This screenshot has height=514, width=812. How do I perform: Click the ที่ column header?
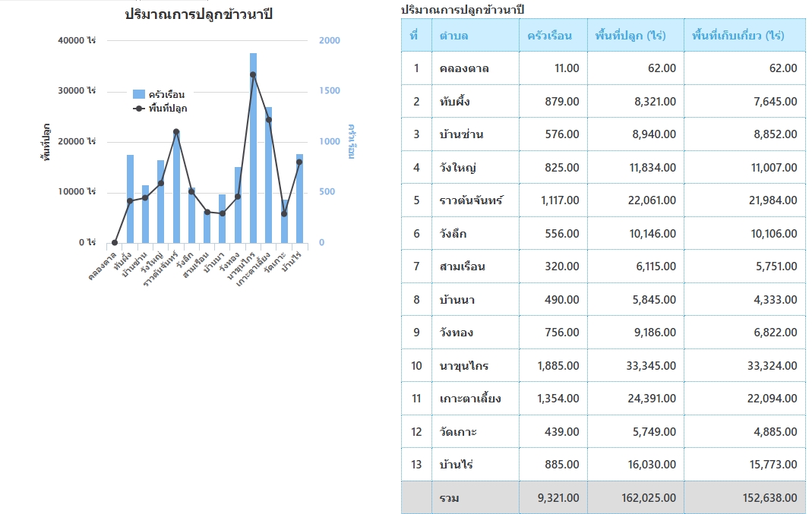click(414, 36)
